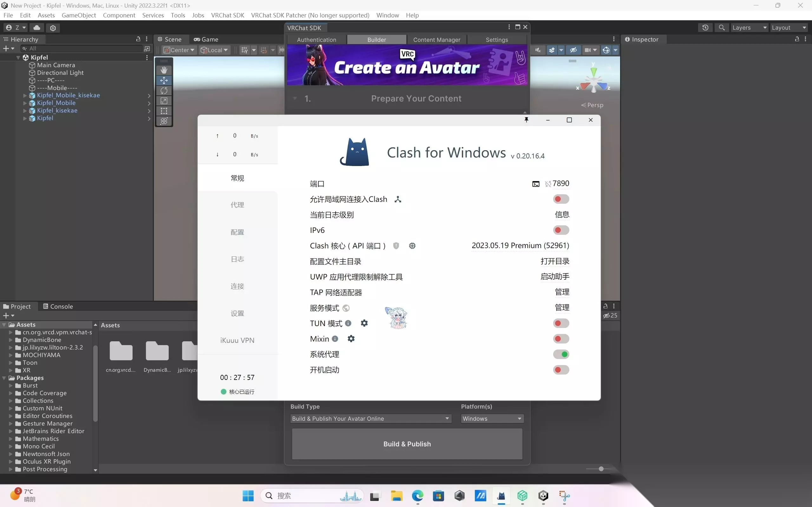812x507 pixels.
Task: Select the Rotate tool in Scene toolbar
Action: [x=164, y=91]
